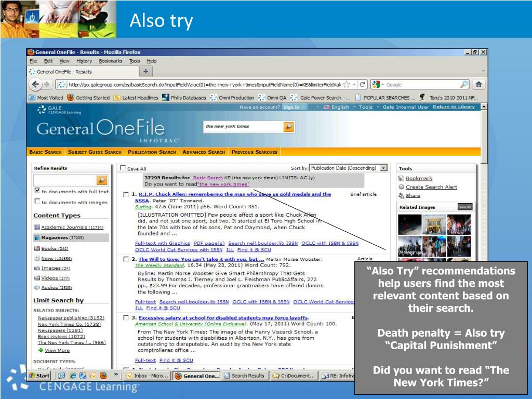Click the Firefox icon in the quick launch
The height and width of the screenshot is (399, 532).
click(x=103, y=376)
